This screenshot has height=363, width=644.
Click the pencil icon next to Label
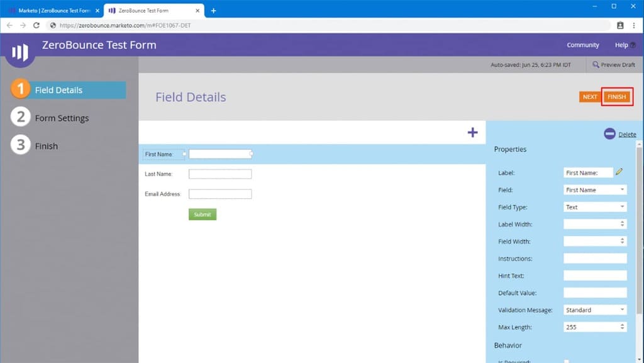coord(619,172)
